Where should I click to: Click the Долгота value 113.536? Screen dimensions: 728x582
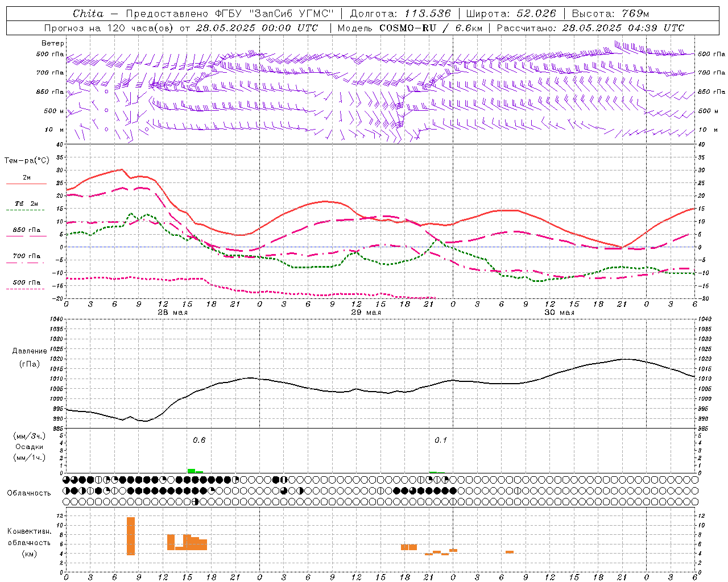[x=427, y=14]
